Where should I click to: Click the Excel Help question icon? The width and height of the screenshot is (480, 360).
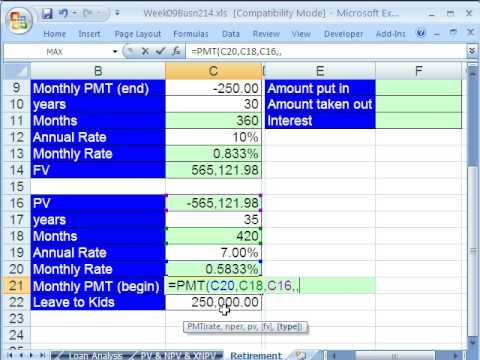pyautogui.click(x=421, y=33)
